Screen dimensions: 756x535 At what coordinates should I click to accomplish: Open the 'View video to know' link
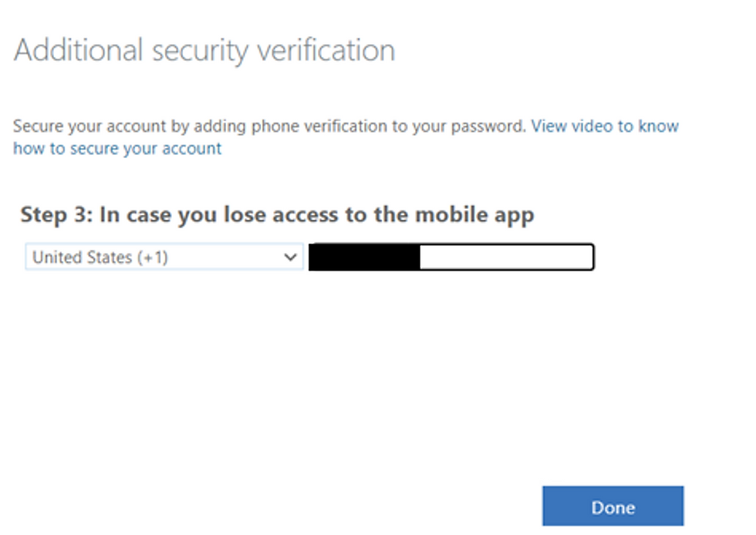point(605,126)
